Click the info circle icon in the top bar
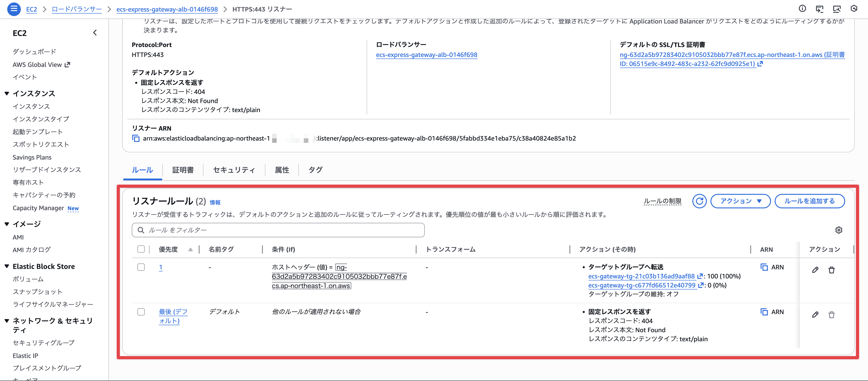The height and width of the screenshot is (381, 868). click(x=802, y=9)
